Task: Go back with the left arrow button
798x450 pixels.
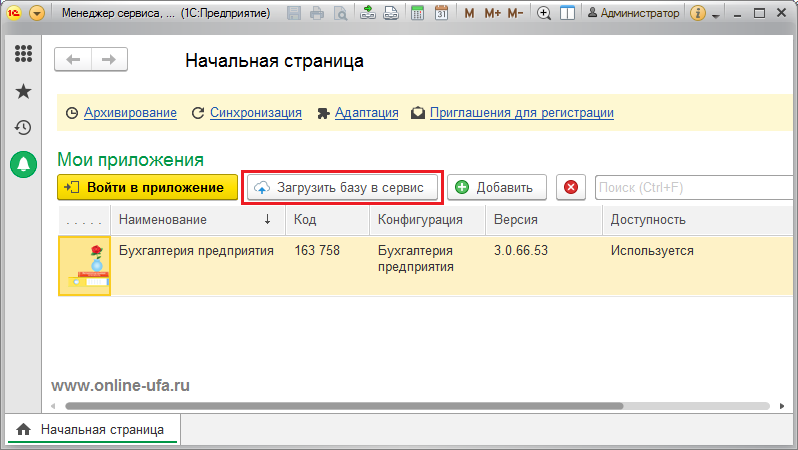Action: pyautogui.click(x=73, y=60)
